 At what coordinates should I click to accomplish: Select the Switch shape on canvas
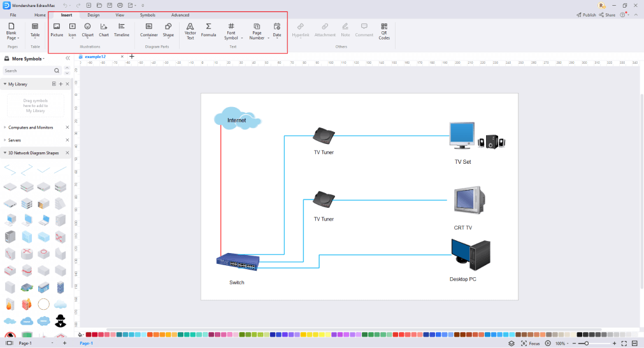click(238, 262)
